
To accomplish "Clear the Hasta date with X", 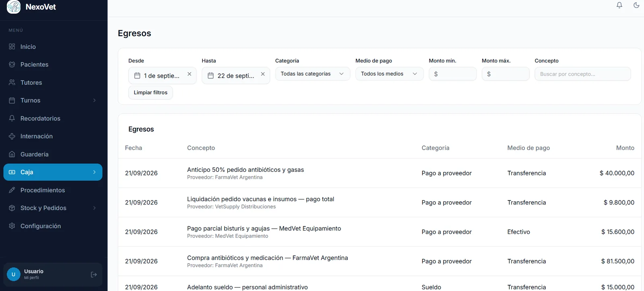I will pyautogui.click(x=263, y=74).
